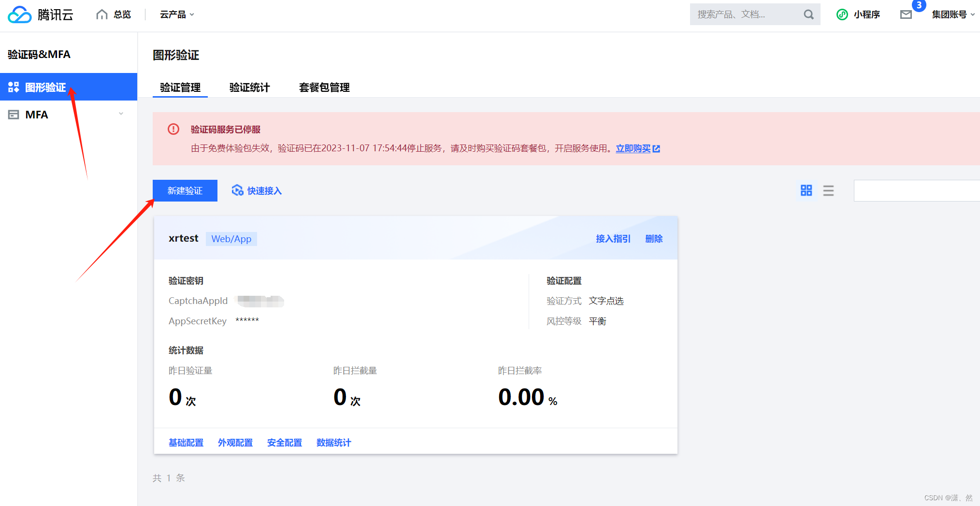Click the search magnifier icon
This screenshot has height=506, width=980.
tap(808, 14)
